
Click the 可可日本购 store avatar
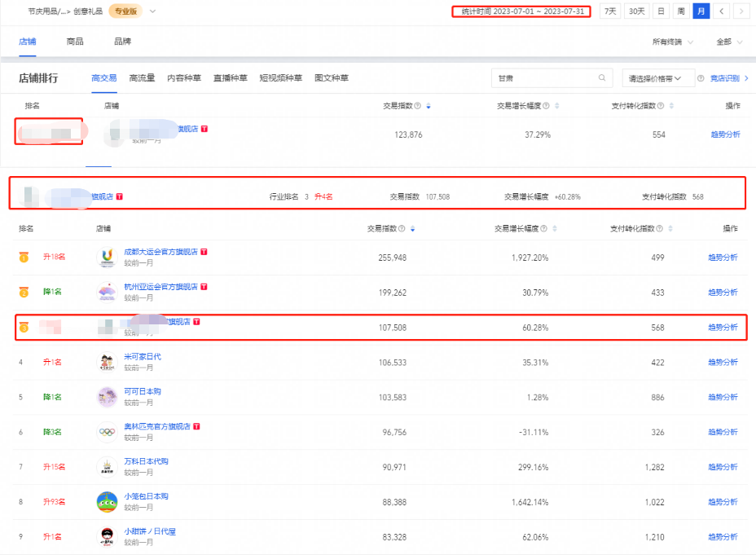107,397
